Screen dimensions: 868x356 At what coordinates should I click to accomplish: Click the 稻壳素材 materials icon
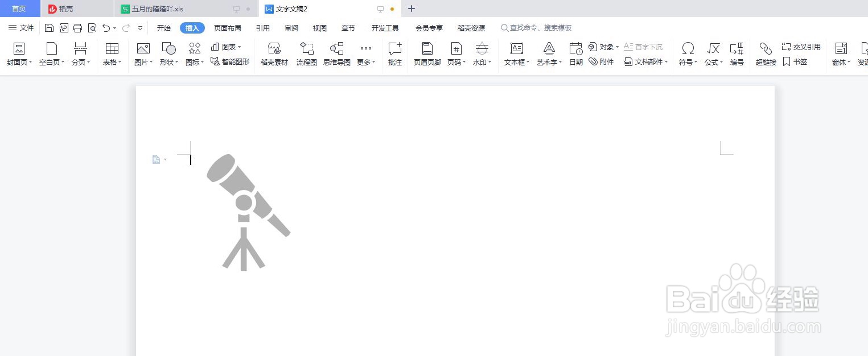pos(274,54)
